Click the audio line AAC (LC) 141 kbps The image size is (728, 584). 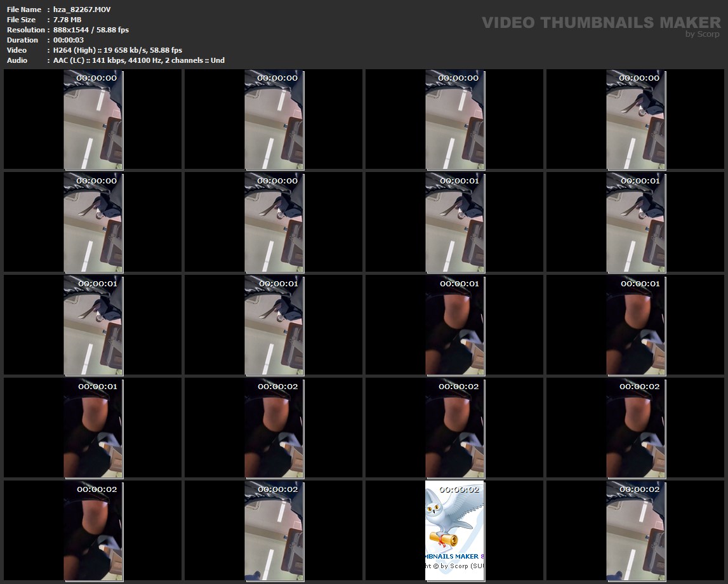pyautogui.click(x=139, y=60)
